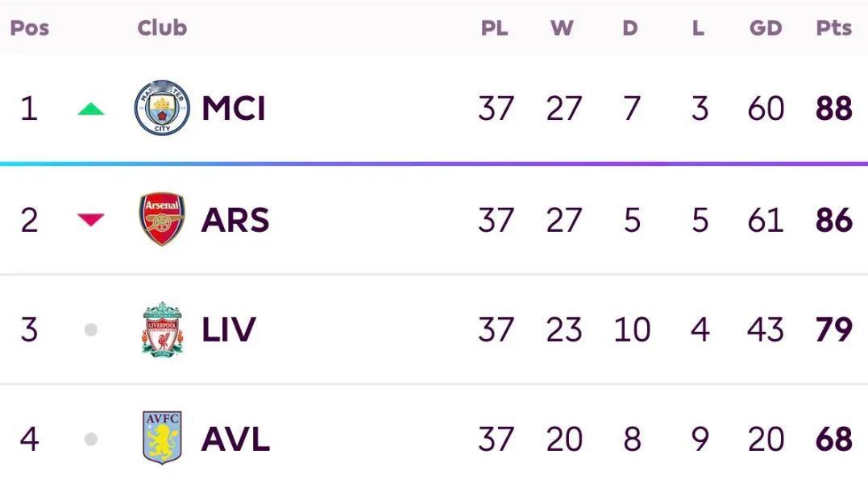868x488 pixels.
Task: Click the Arsenal club crest
Action: pos(162,219)
